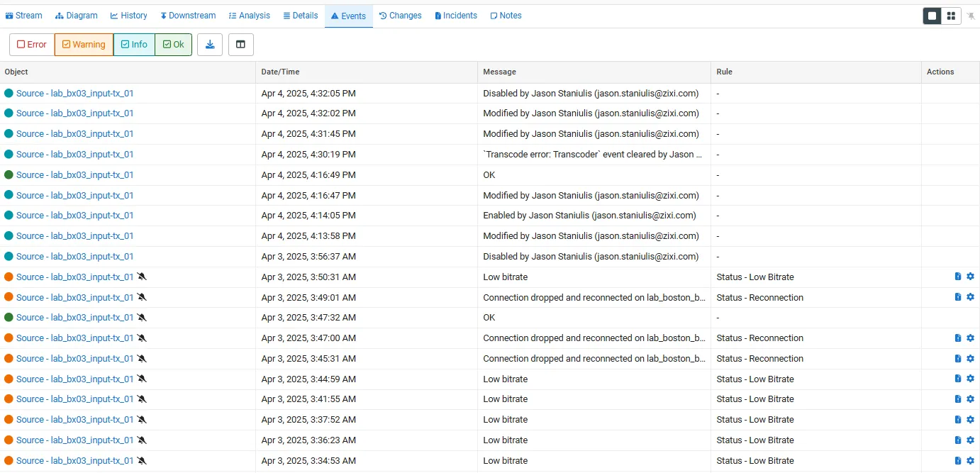Select the Analysis tab
The image size is (980, 473).
tap(250, 16)
